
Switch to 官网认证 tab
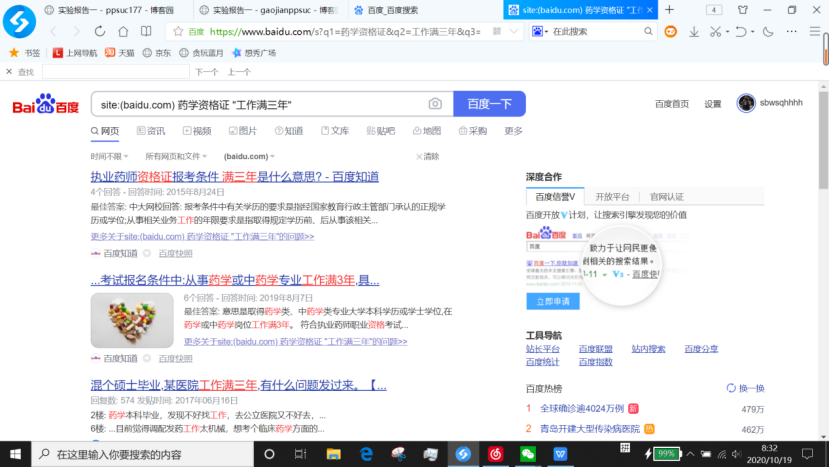(x=666, y=196)
